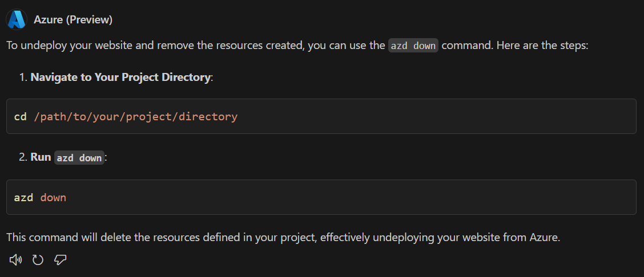Click the Here are the steps text
This screenshot has width=644, height=277.
542,45
